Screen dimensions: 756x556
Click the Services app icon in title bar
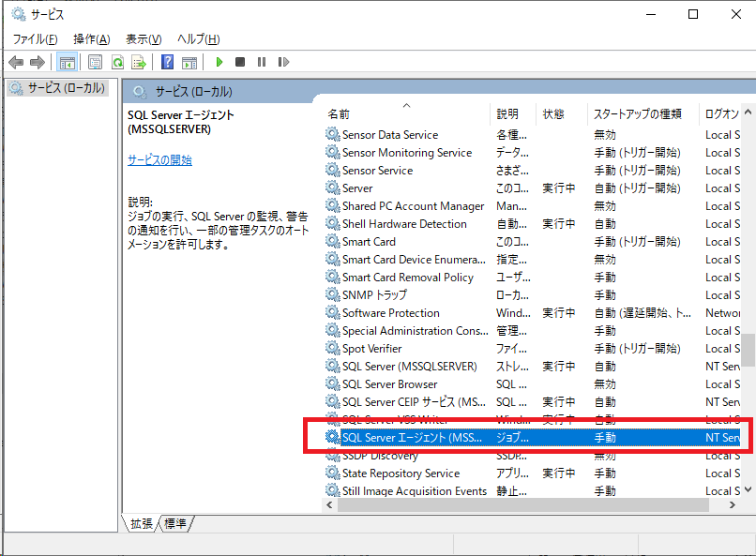[x=19, y=14]
